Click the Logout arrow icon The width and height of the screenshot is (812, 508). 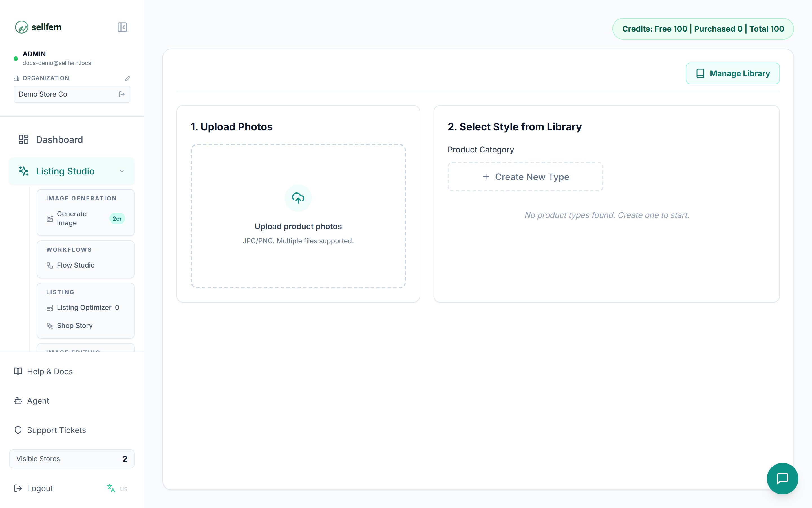pos(18,488)
